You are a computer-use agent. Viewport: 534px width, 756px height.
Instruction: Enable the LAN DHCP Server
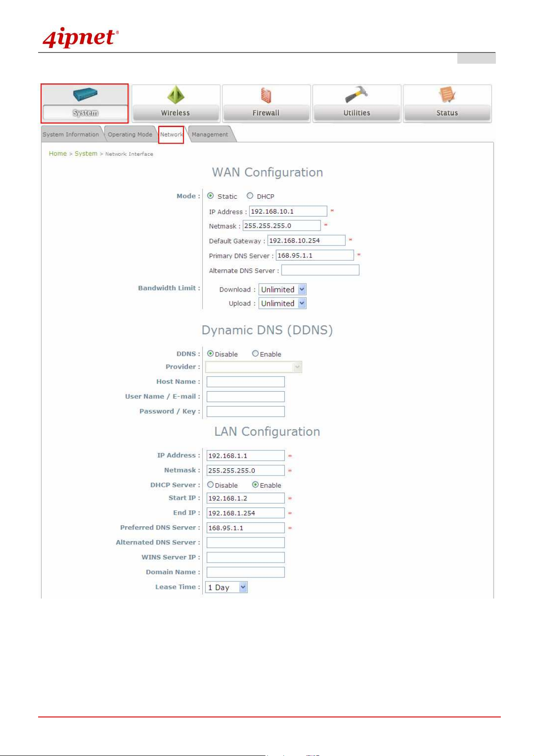pyautogui.click(x=255, y=485)
